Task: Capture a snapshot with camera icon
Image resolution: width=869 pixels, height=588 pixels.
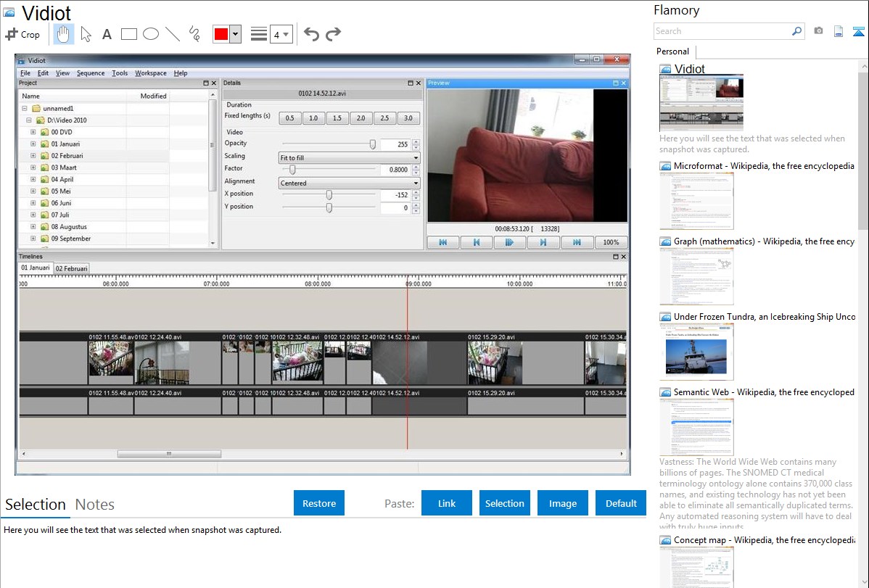Action: pyautogui.click(x=818, y=31)
